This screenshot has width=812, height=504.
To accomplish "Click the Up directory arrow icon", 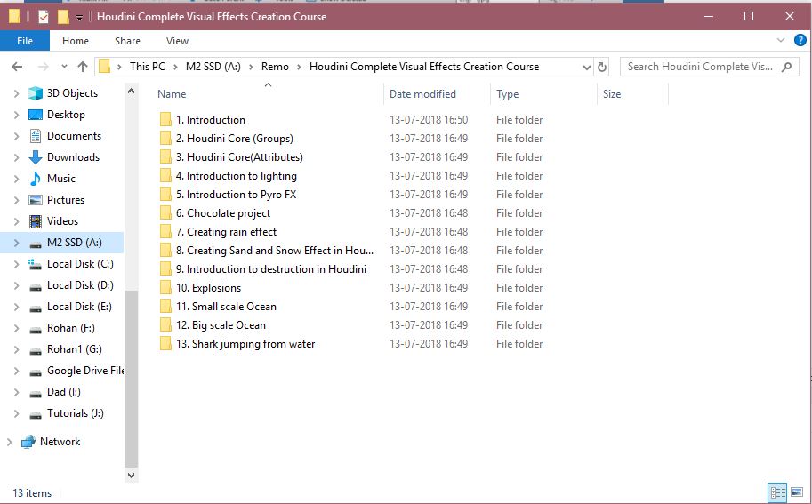I will (x=83, y=67).
